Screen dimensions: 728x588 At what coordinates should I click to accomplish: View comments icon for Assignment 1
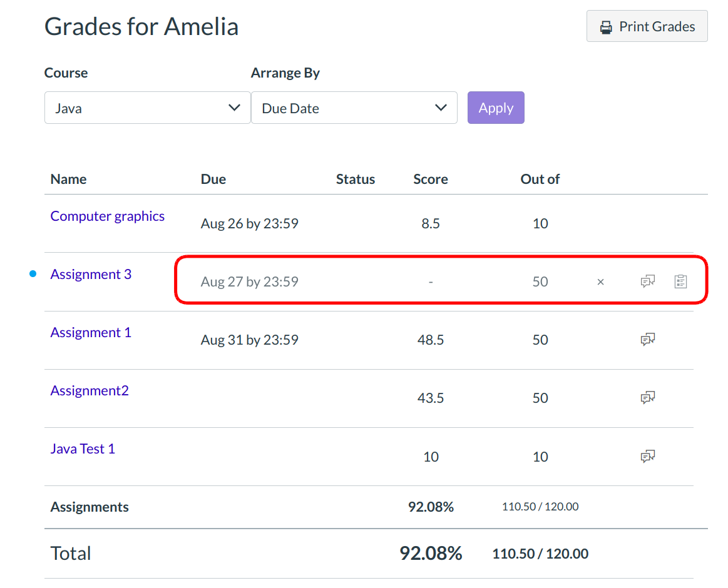click(x=647, y=340)
